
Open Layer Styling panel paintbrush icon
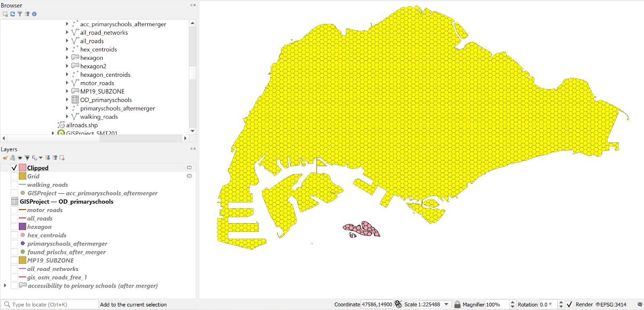(x=5, y=158)
